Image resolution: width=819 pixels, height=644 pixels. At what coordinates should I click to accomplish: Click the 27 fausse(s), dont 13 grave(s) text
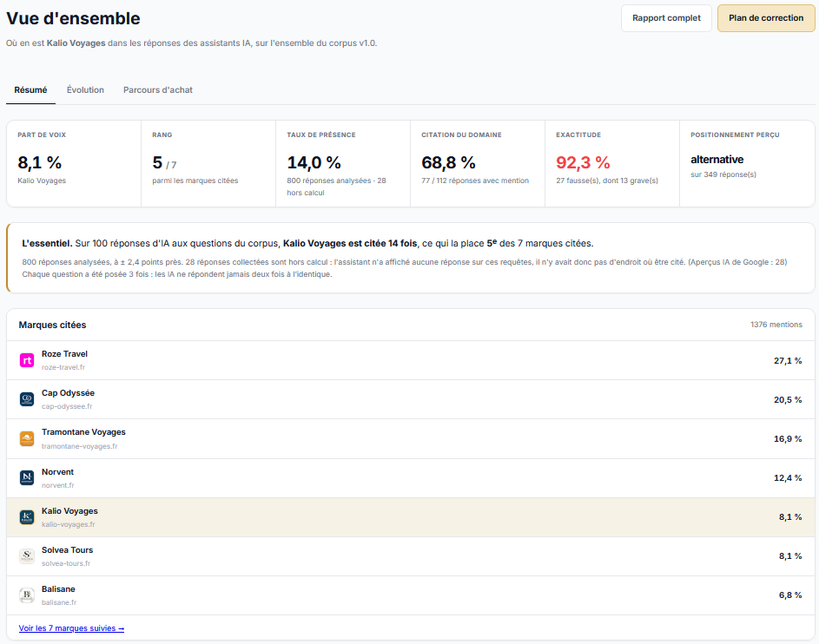pyautogui.click(x=607, y=181)
